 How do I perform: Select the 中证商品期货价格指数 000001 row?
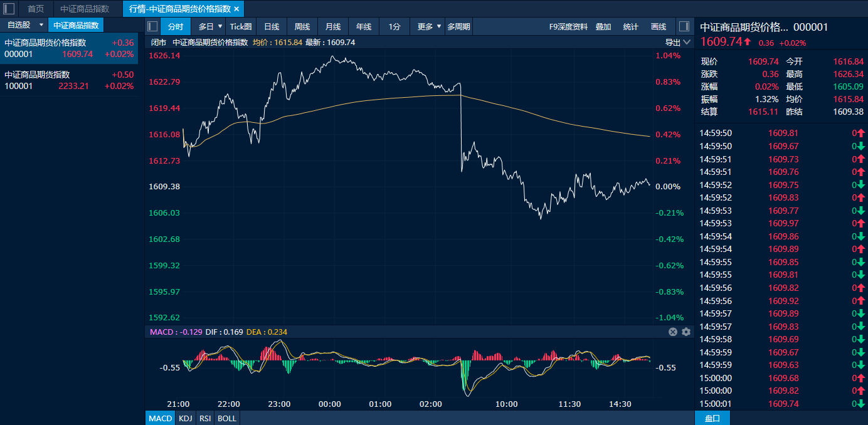click(x=69, y=48)
